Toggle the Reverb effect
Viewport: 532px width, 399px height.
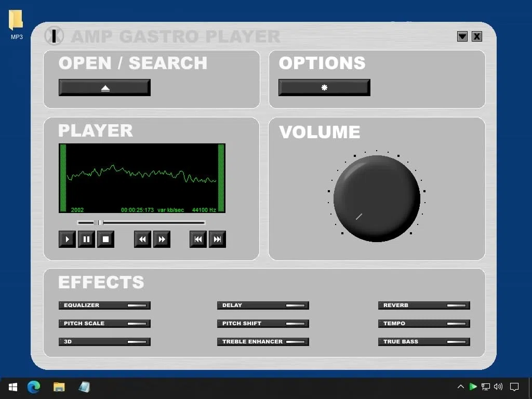click(x=424, y=305)
